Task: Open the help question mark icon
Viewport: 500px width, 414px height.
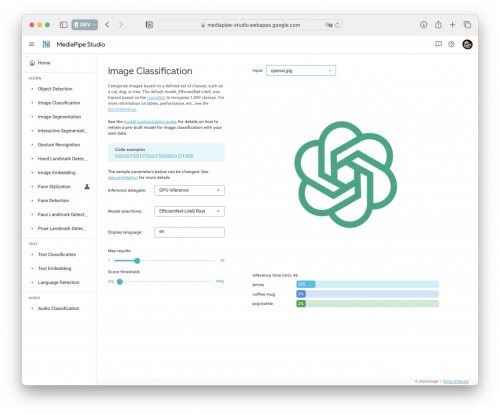Action: click(451, 44)
